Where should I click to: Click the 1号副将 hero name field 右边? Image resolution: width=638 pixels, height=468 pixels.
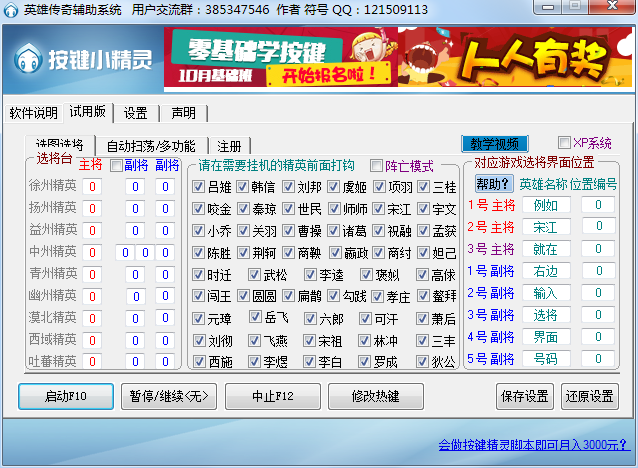[x=546, y=271]
